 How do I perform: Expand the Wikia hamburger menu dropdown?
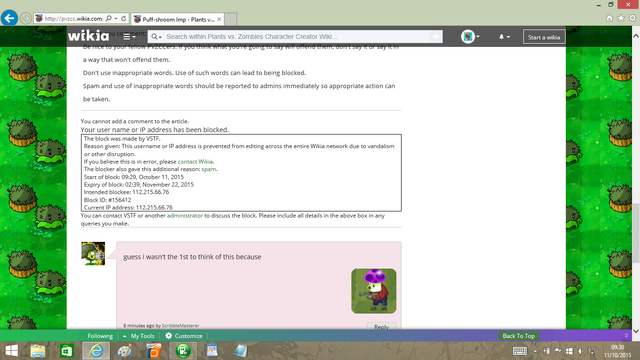coord(129,37)
